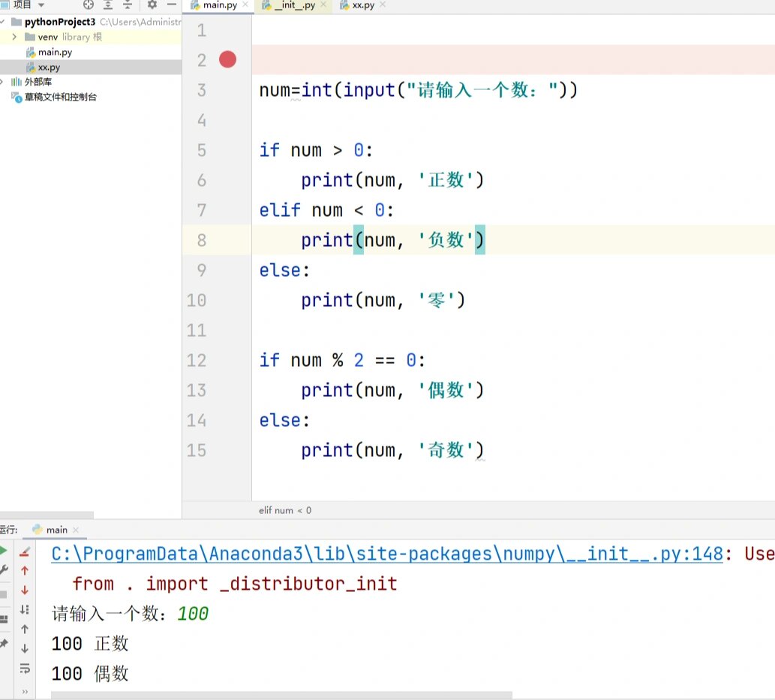Close the __init__.py editor tab
775x700 pixels.
pos(324,5)
